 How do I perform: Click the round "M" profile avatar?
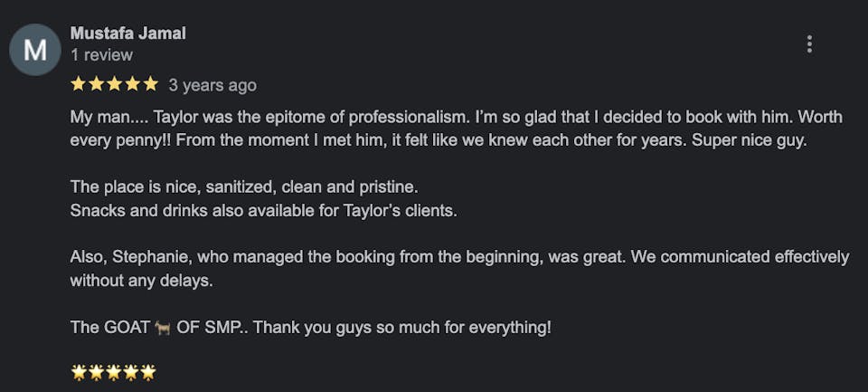click(34, 50)
